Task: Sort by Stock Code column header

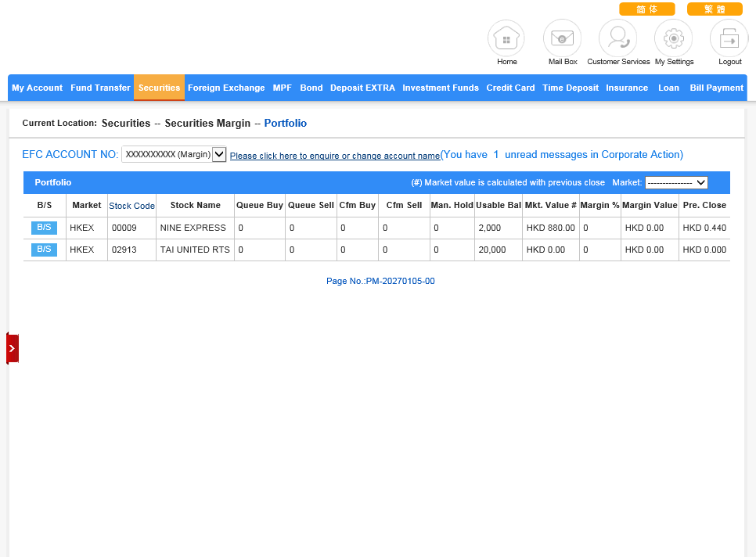Action: click(x=131, y=206)
